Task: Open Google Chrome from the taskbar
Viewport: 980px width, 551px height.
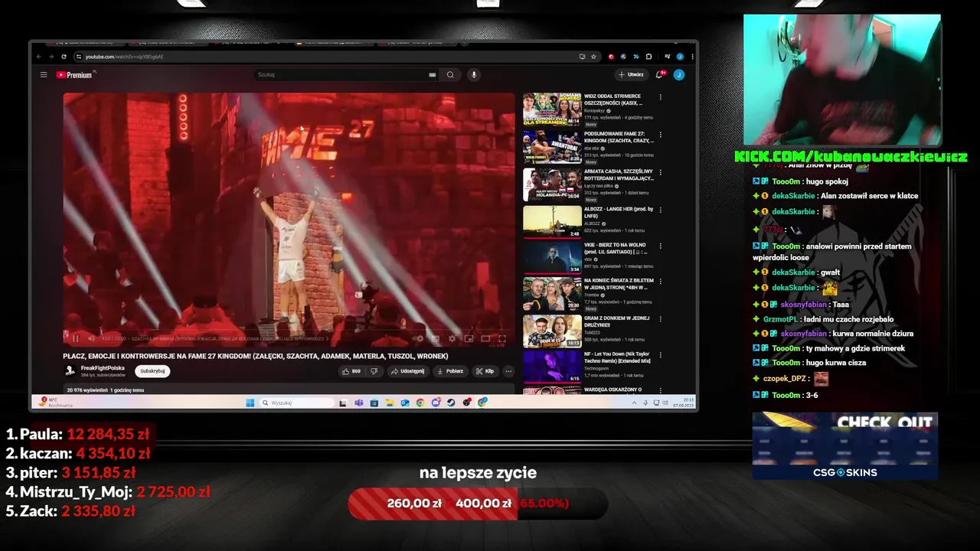Action: click(x=420, y=403)
